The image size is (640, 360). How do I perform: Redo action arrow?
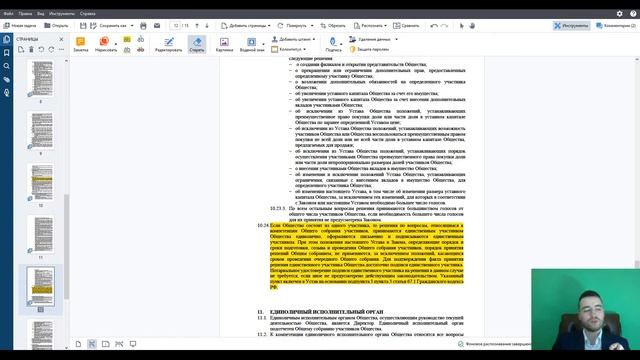pos(444,26)
